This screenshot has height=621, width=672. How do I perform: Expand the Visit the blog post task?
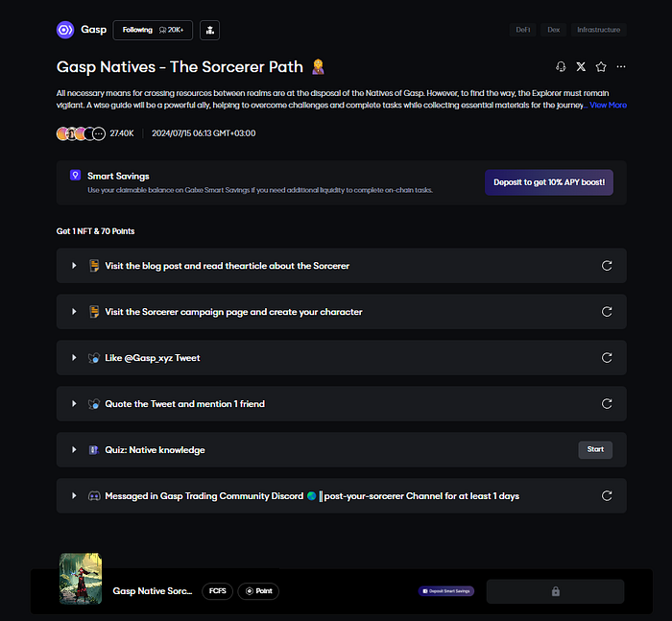coord(74,266)
